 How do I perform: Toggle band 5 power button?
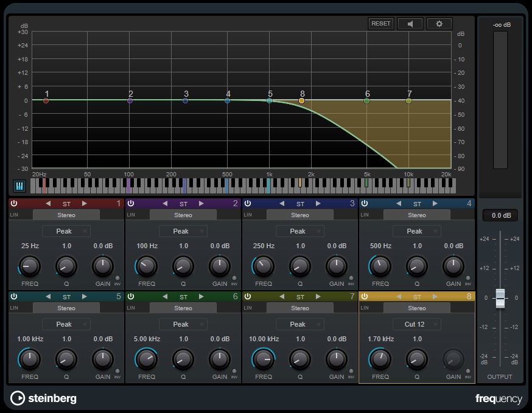click(x=14, y=296)
